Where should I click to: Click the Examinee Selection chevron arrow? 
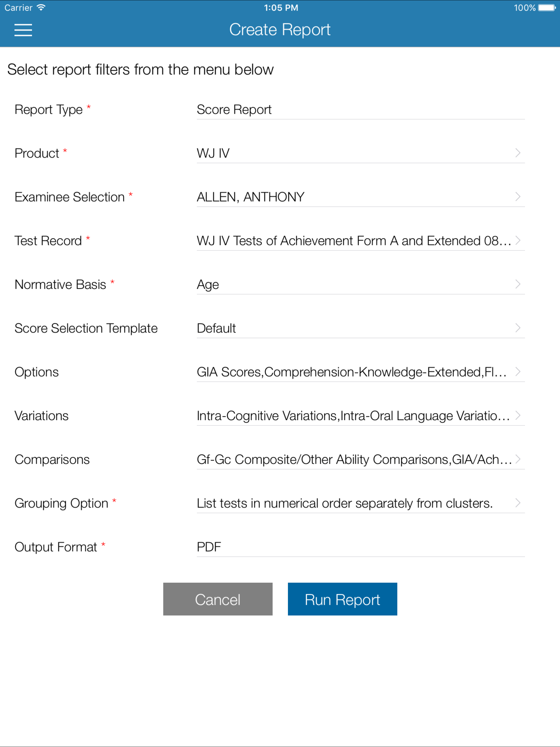coord(517,197)
